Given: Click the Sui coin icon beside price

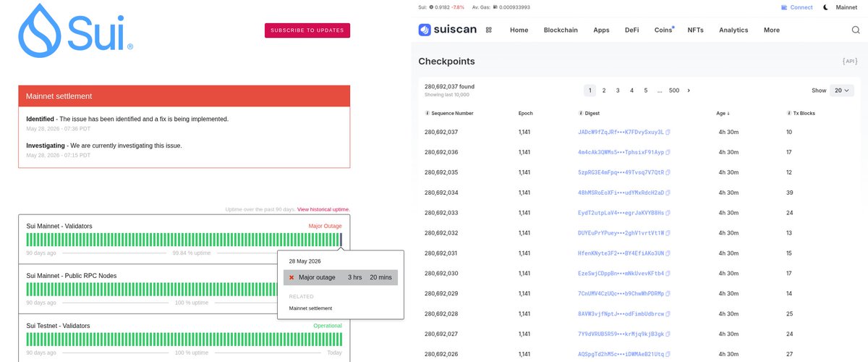Looking at the screenshot, I should click(x=432, y=7).
